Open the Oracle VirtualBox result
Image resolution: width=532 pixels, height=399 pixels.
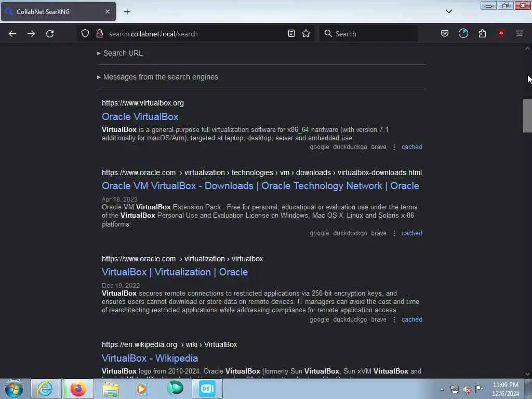[140, 117]
